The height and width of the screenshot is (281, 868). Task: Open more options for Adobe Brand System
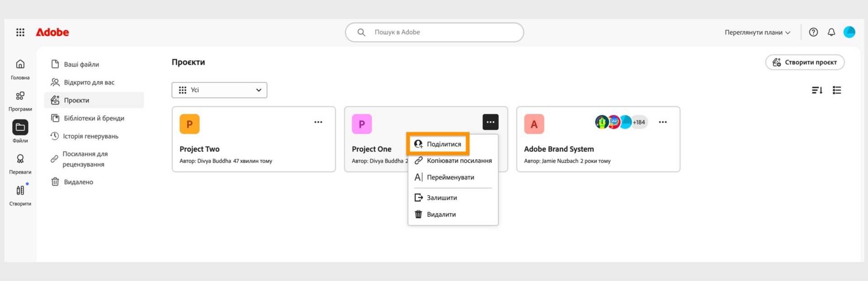[663, 122]
